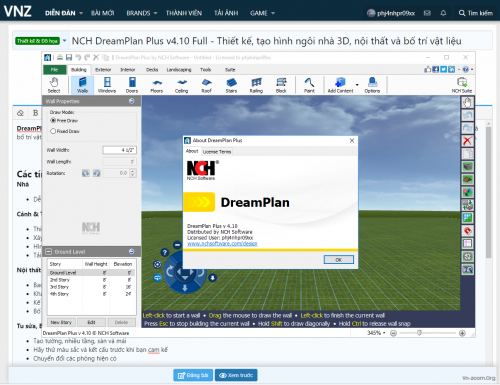
Task: Choose the Stairs tool
Action: 231,85
